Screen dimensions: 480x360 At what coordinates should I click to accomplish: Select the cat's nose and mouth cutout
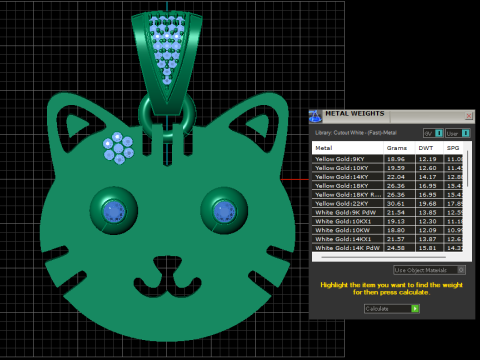pos(167,277)
